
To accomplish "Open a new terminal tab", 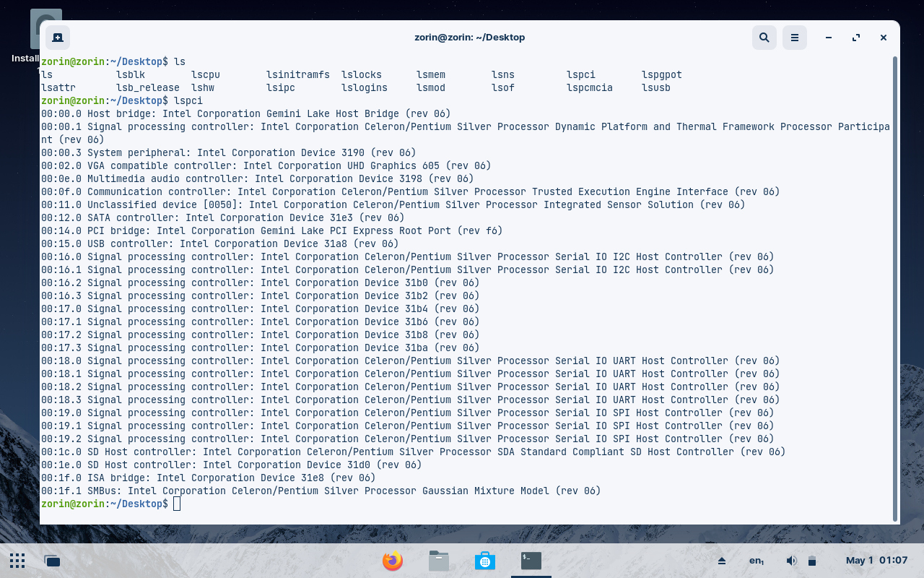I will [x=58, y=38].
